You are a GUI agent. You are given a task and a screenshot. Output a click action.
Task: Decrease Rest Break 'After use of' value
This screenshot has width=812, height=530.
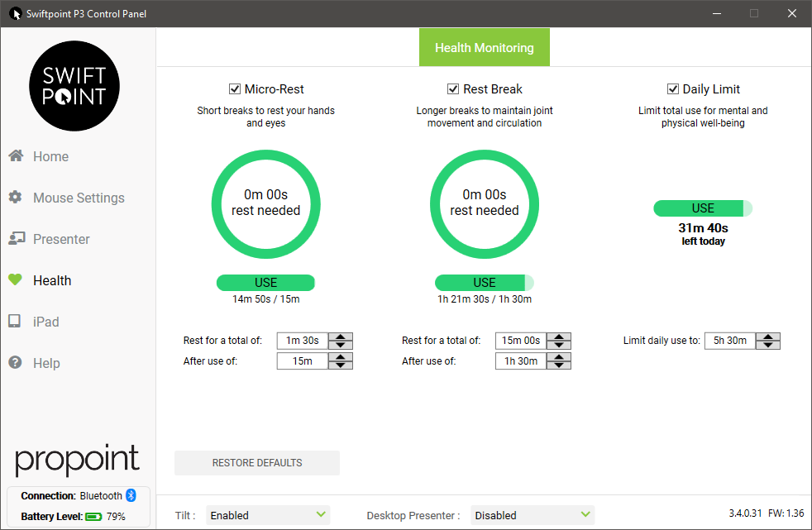click(x=559, y=365)
